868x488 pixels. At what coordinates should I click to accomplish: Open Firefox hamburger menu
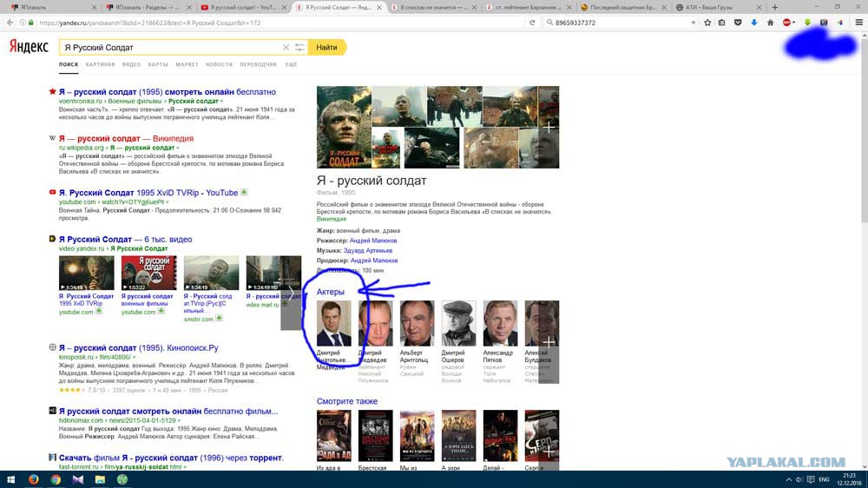pyautogui.click(x=858, y=23)
